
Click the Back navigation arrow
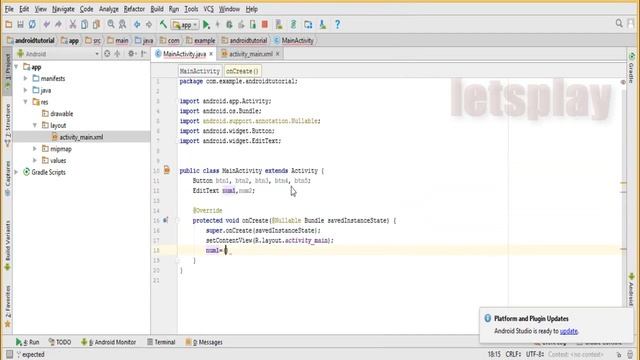137,24
